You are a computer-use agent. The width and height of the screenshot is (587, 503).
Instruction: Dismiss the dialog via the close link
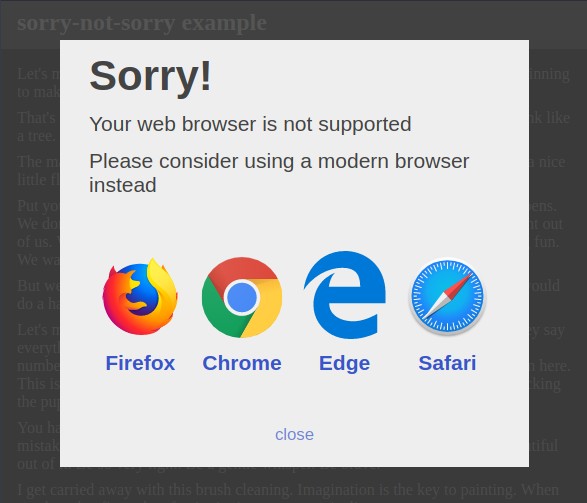click(x=294, y=435)
